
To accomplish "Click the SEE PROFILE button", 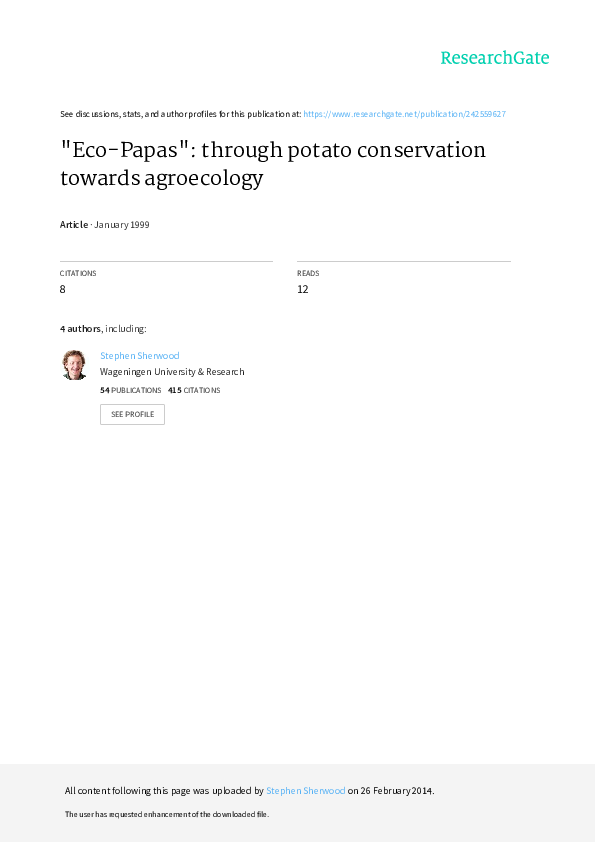I will 132,414.
